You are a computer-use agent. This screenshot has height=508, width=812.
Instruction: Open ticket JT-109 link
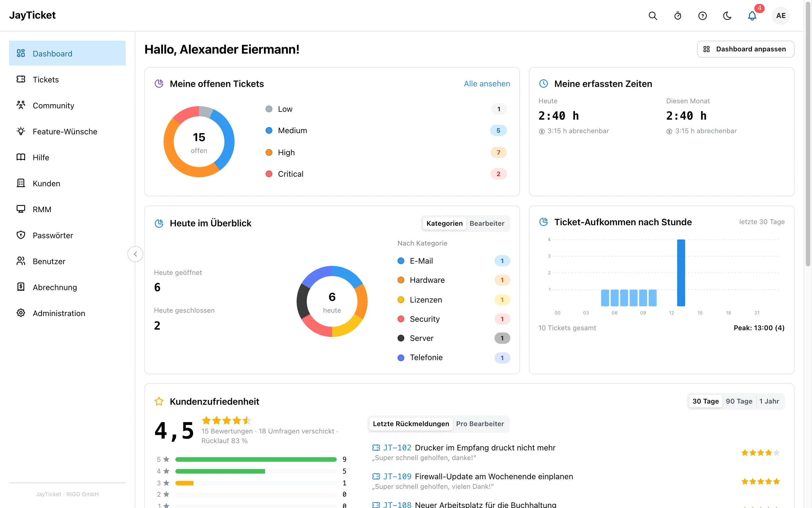coord(397,476)
